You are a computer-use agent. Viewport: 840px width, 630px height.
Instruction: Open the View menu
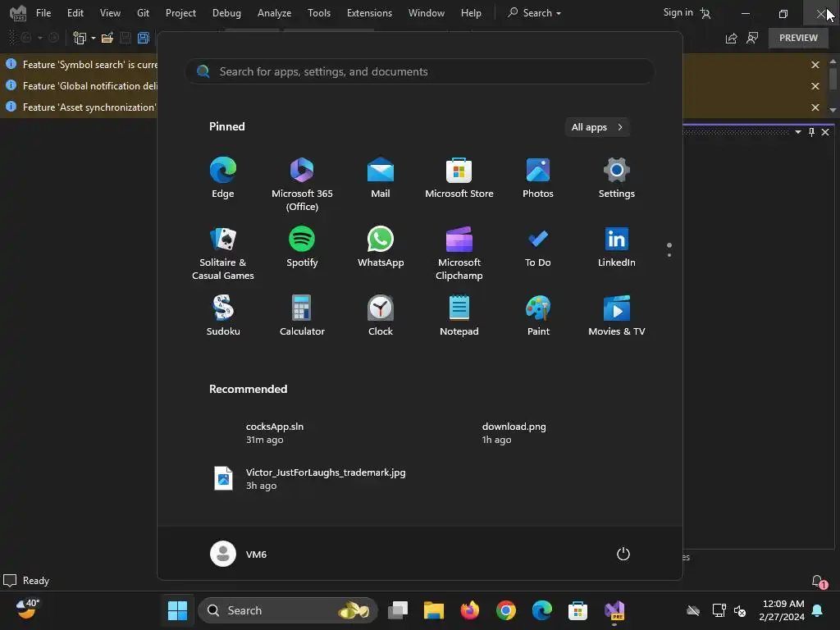[x=110, y=13]
